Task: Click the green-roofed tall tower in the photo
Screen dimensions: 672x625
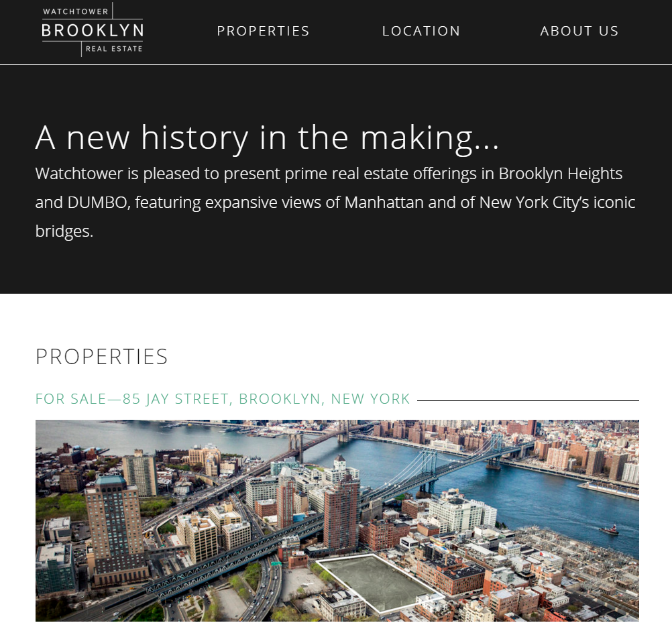Action: pyautogui.click(x=113, y=532)
